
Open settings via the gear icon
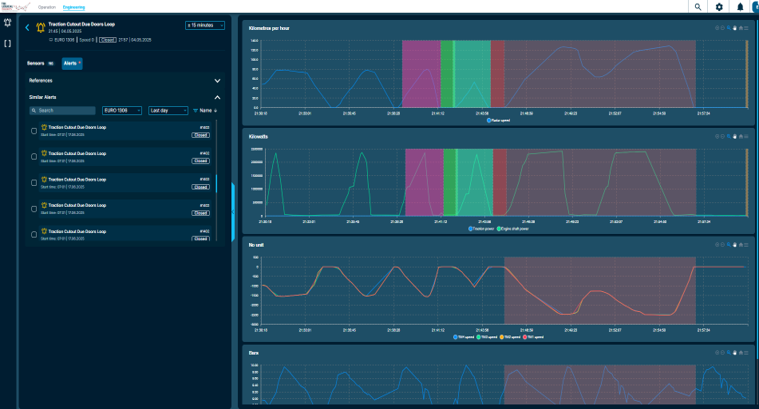coord(719,6)
